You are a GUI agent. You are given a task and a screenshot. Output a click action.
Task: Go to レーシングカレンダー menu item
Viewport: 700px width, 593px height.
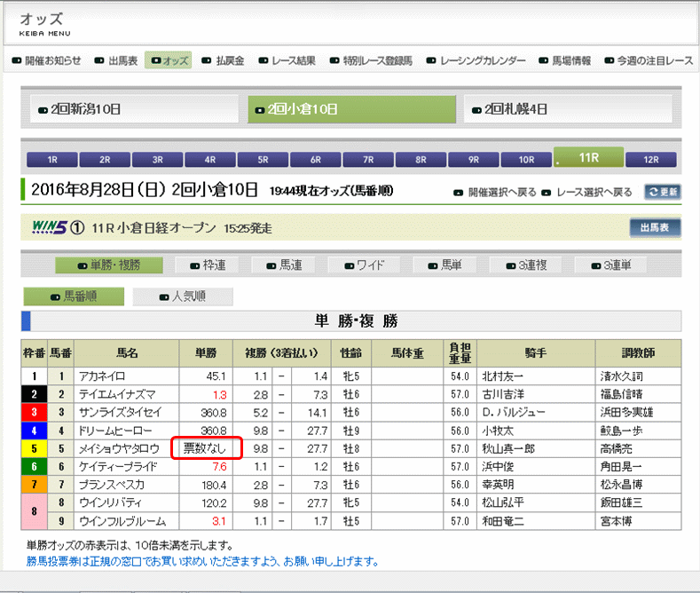point(476,61)
